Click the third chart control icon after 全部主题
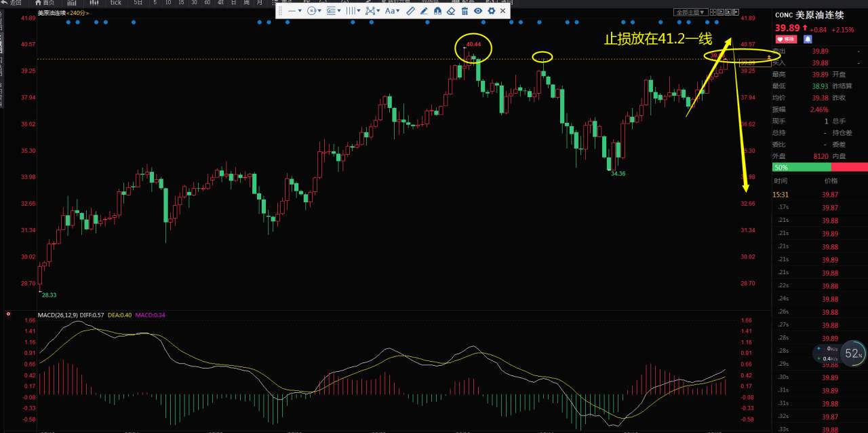Image resolution: width=868 pixels, height=433 pixels. click(x=728, y=12)
